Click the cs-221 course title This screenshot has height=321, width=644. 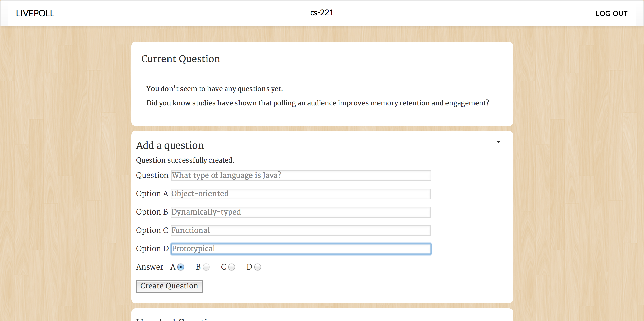tap(322, 13)
